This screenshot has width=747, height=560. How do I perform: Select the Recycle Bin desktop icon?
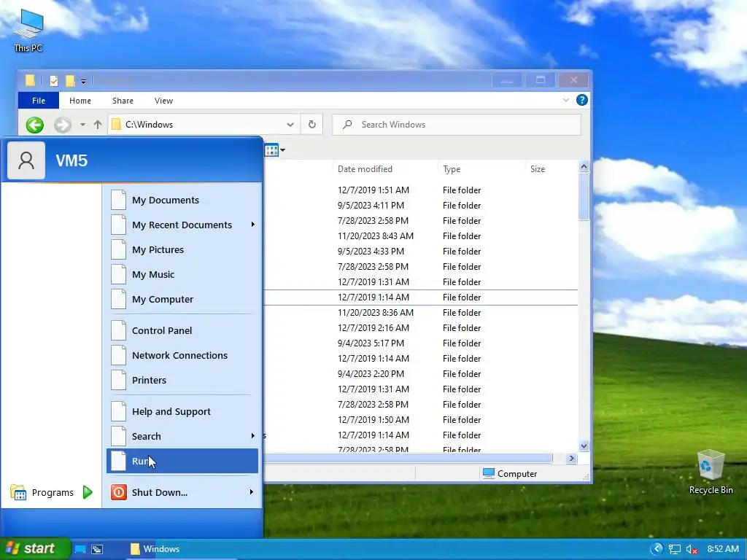[x=711, y=472]
